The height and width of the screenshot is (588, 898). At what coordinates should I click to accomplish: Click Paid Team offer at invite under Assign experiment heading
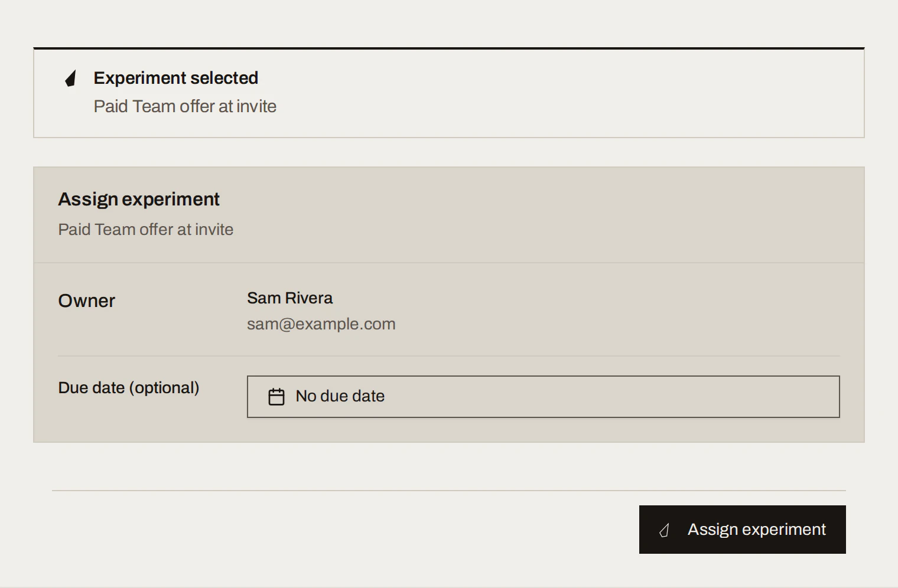coord(146,230)
